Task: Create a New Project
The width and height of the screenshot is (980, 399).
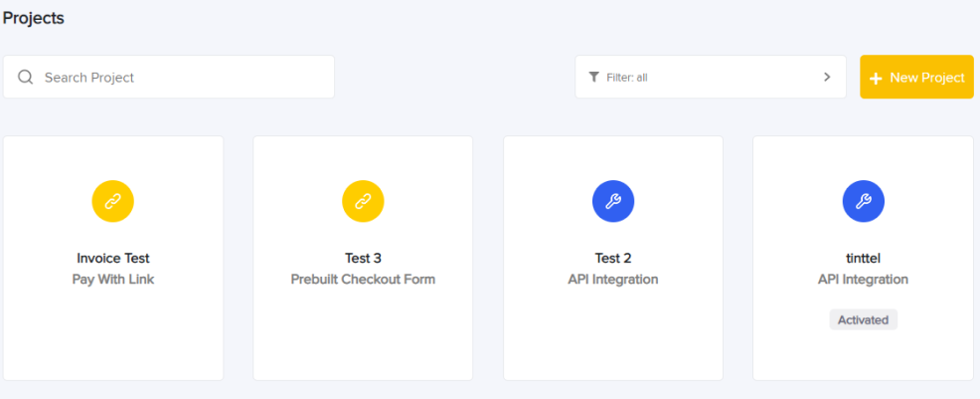Action: click(x=916, y=77)
